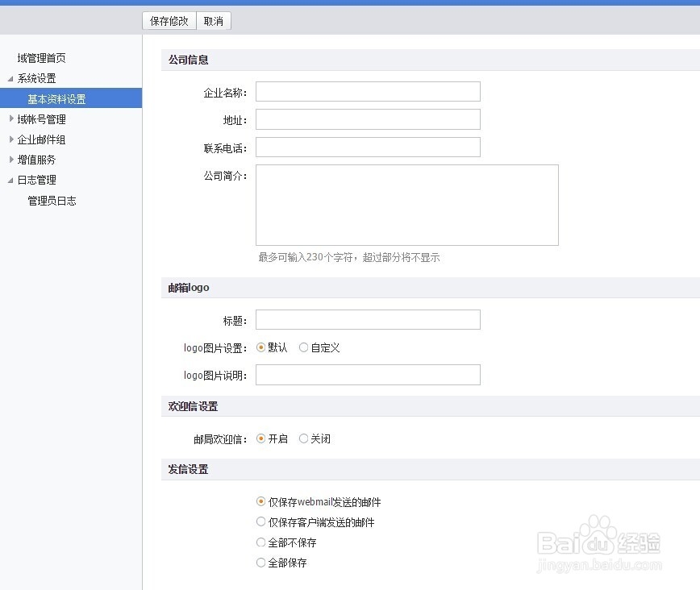700x590 pixels.
Task: Collapse the 日志管理 section
Action: (x=35, y=180)
